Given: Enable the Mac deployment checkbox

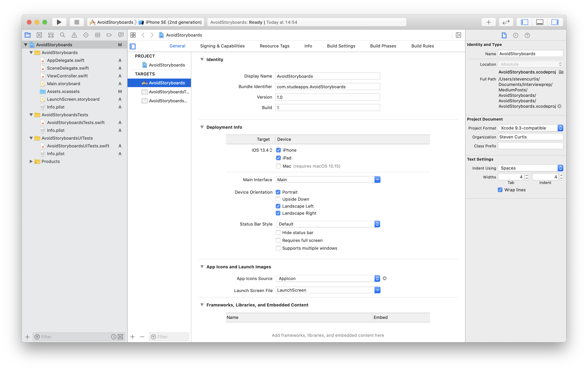Looking at the screenshot, I should click(278, 166).
